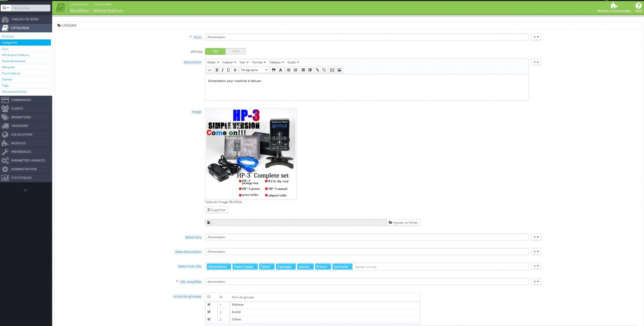Toggle bold formatting in description editor
The height and width of the screenshot is (326, 644).
pyautogui.click(x=217, y=70)
